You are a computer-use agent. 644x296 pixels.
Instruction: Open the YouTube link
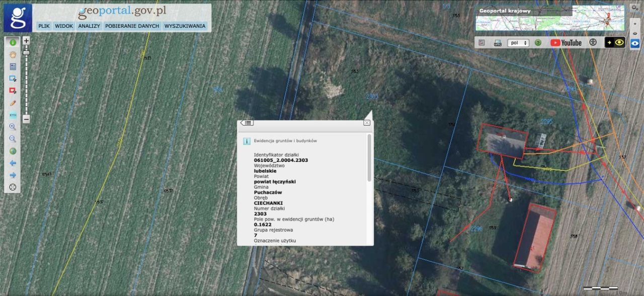tap(566, 43)
